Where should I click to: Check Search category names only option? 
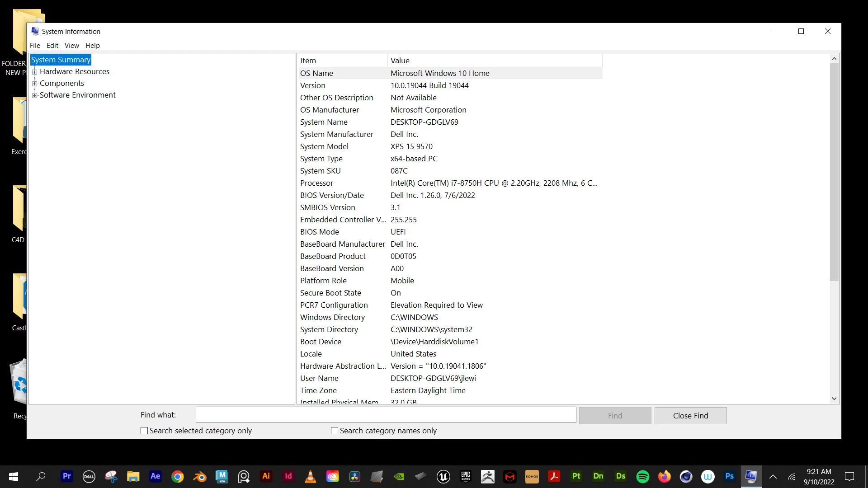335,431
